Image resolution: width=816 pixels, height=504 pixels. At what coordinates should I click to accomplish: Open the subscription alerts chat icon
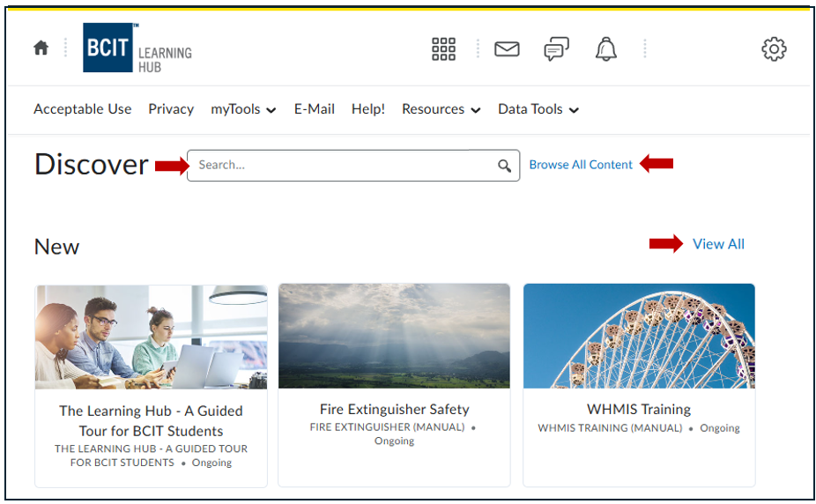click(556, 49)
